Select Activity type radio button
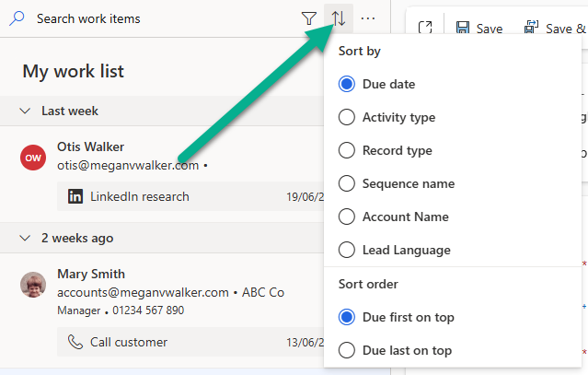The height and width of the screenshot is (375, 588). (347, 117)
